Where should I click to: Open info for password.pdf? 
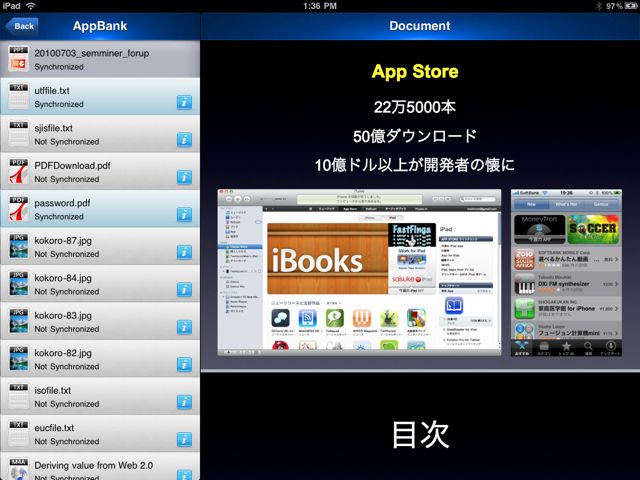[184, 214]
